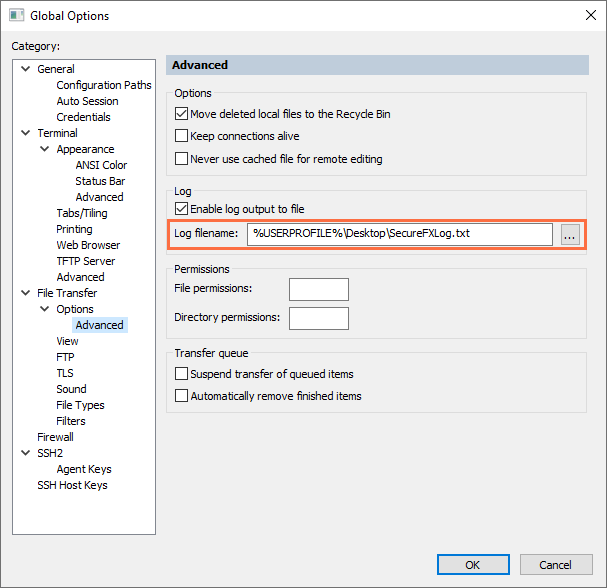Click the Global Options title bar icon
Screen dimensions: 607x588
16,15
